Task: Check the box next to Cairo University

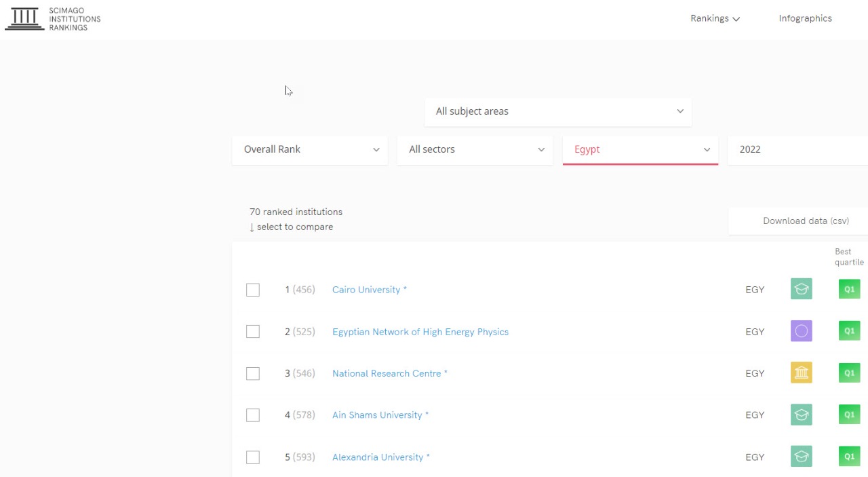Action: coord(253,290)
